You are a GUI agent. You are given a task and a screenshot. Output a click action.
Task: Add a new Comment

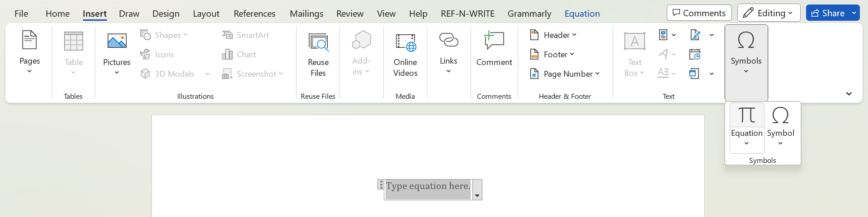494,50
